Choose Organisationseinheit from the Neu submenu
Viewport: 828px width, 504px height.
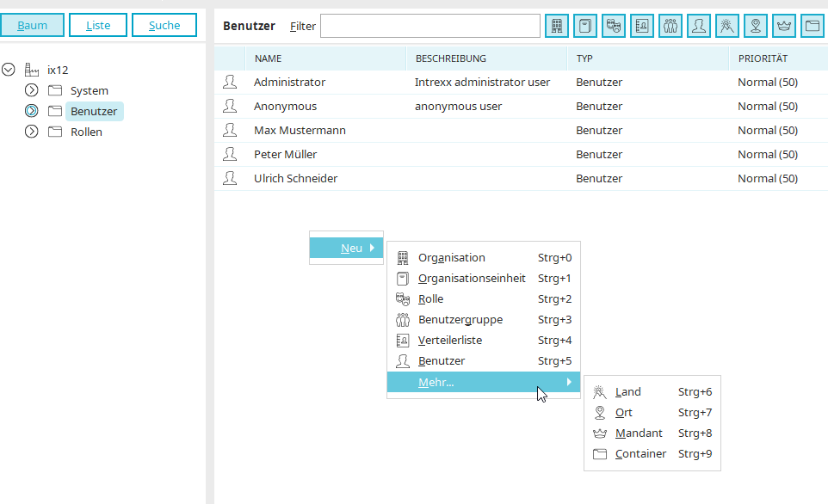click(x=472, y=279)
